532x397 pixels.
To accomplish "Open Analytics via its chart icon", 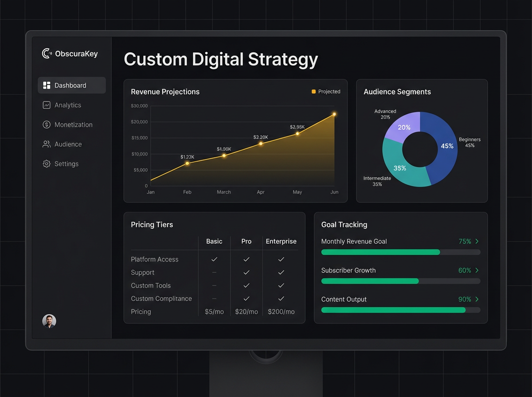I will [47, 105].
